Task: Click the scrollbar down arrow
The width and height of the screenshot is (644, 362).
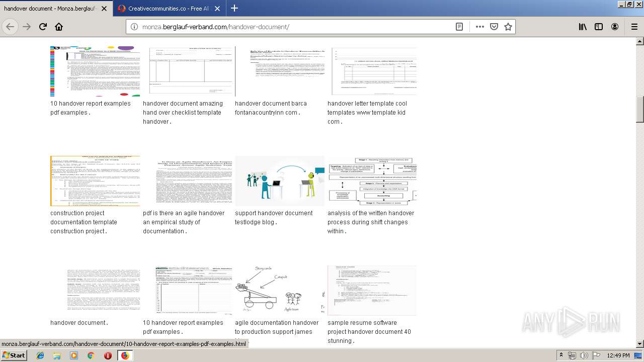Action: [x=640, y=344]
